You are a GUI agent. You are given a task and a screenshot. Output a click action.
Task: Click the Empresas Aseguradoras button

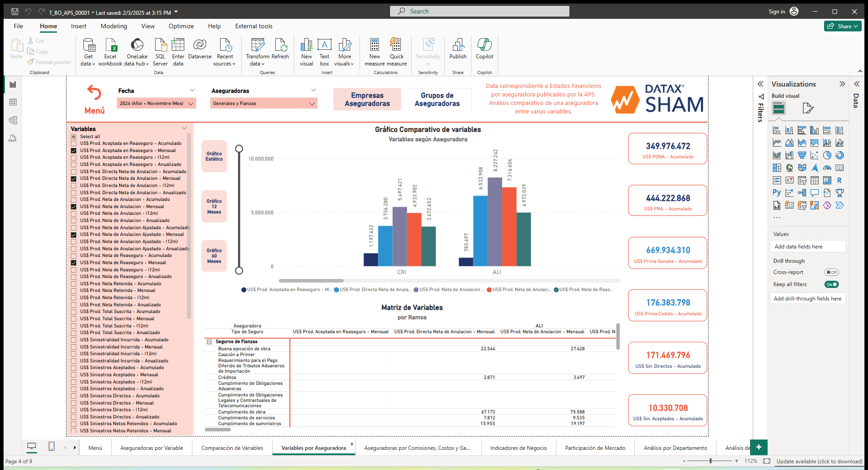[x=367, y=99]
